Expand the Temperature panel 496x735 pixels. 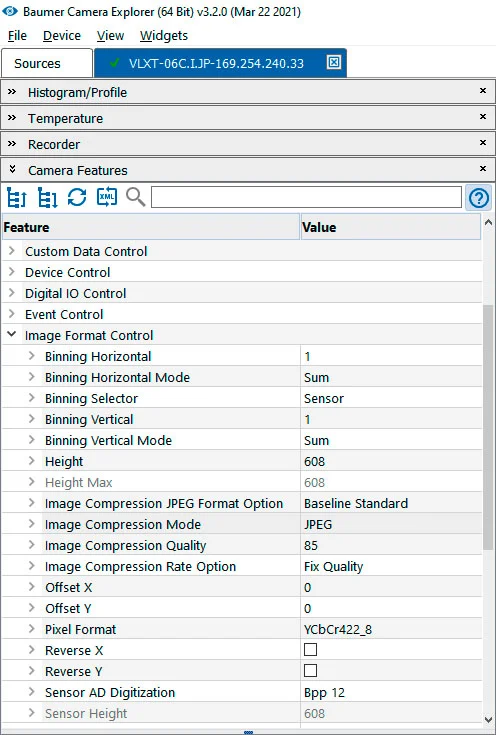12,118
